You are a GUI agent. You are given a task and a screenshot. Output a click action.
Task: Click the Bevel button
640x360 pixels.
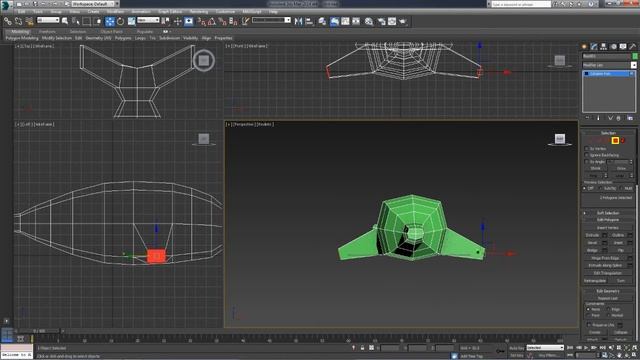coord(592,242)
